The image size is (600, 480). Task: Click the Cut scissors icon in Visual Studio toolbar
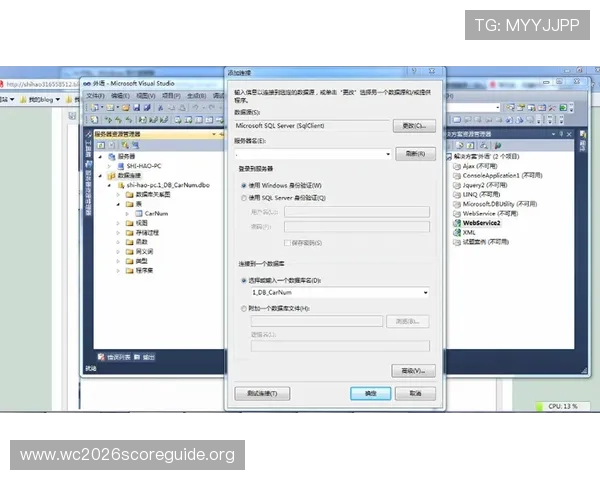pyautogui.click(x=161, y=108)
